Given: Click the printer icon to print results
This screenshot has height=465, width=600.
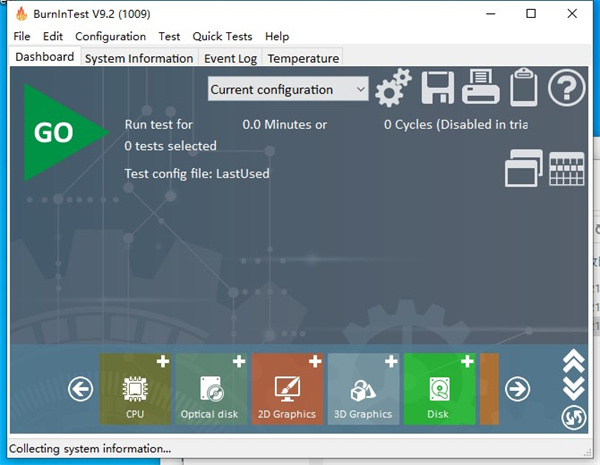Looking at the screenshot, I should click(x=481, y=89).
